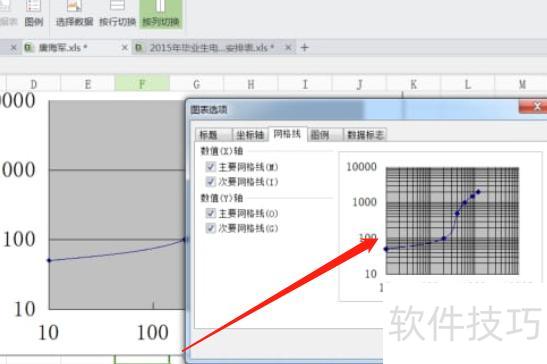
Task: Switch to the 2015年毕业生 .xls tab
Action: click(211, 47)
